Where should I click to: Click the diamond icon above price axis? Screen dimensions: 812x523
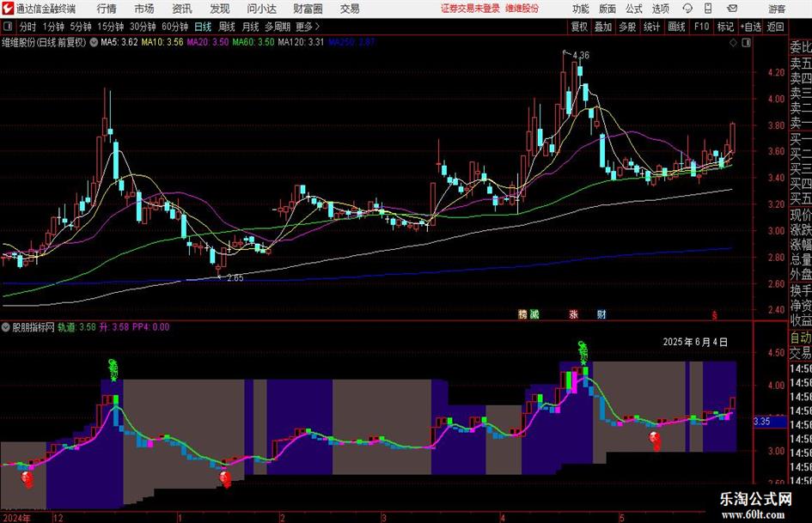pos(733,43)
